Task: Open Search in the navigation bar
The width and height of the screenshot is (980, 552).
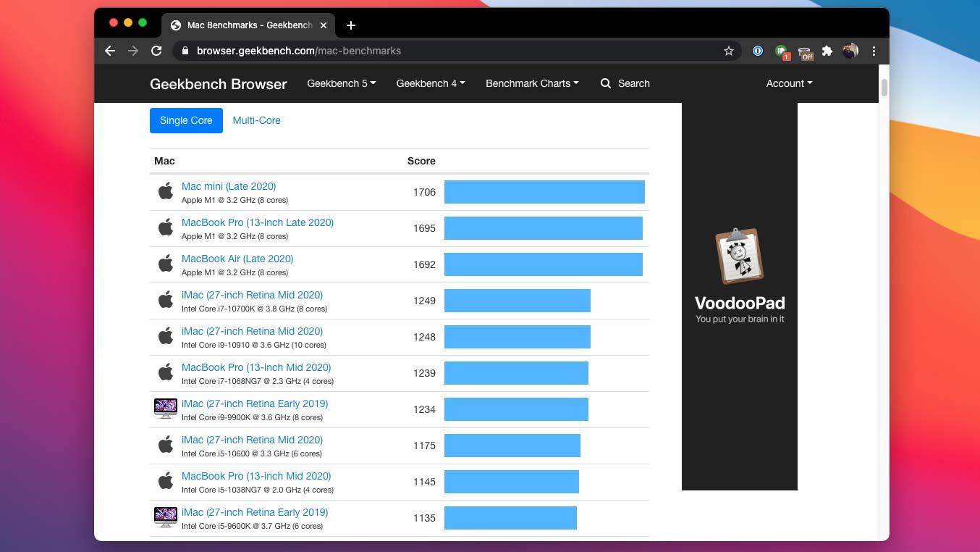Action: 625,83
